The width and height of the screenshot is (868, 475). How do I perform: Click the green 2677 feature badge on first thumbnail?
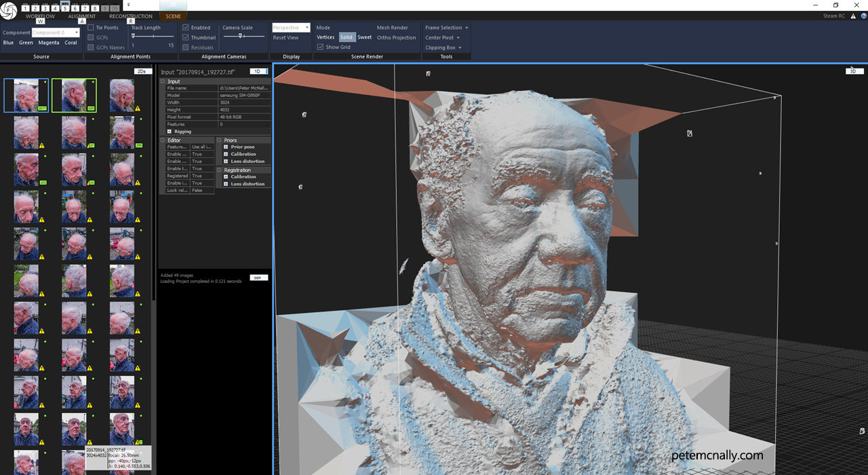(42, 108)
